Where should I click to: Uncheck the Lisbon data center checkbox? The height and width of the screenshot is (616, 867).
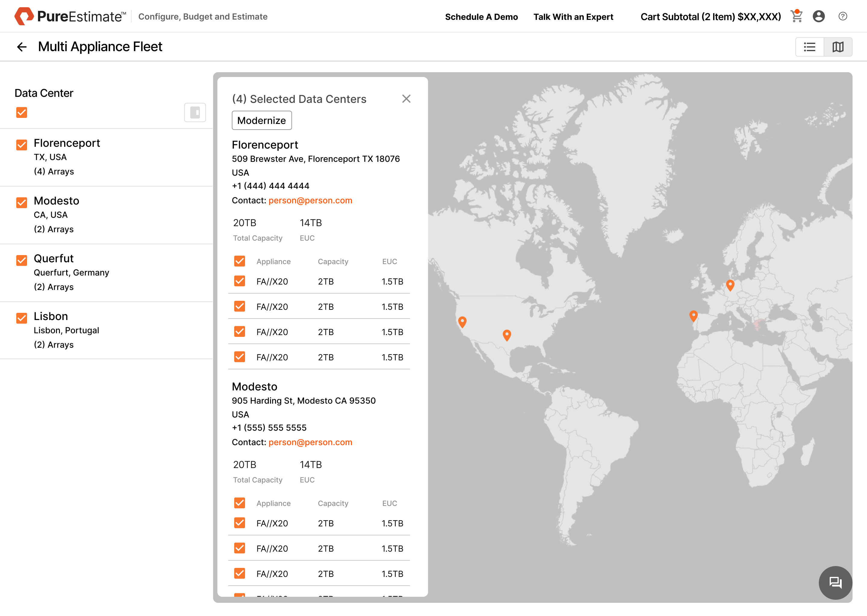tap(22, 318)
